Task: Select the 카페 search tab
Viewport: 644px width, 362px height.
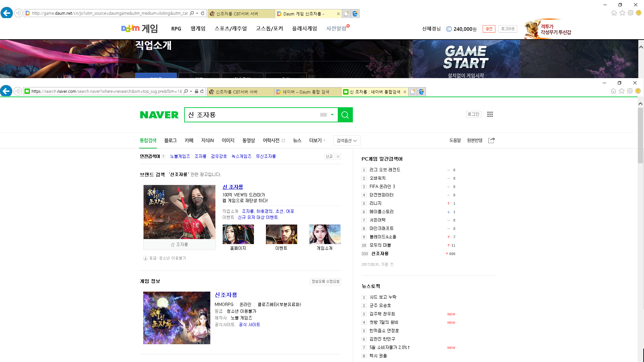Action: tap(189, 140)
